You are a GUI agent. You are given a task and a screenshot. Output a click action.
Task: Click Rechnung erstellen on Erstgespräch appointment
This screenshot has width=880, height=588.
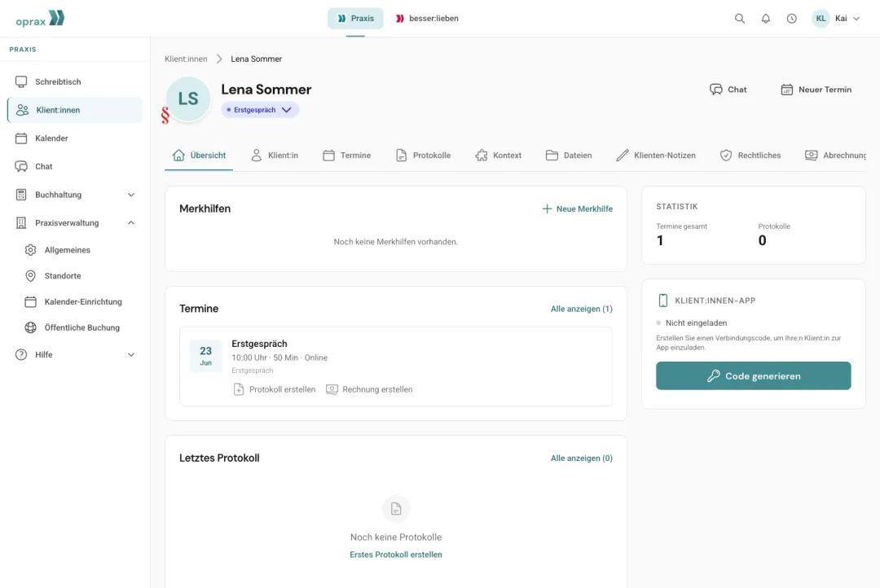pos(369,389)
